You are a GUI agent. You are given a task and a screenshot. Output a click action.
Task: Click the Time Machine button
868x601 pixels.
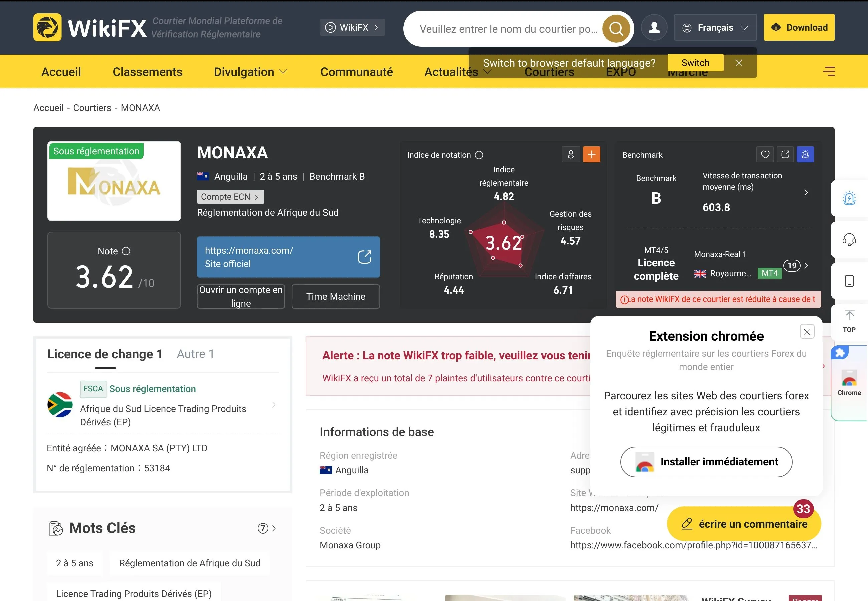pyautogui.click(x=336, y=296)
